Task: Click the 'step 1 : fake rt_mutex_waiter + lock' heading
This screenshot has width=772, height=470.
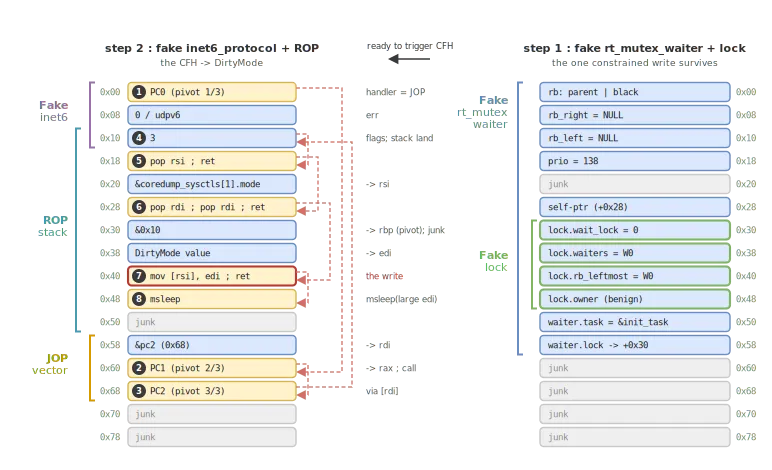Action: [x=634, y=48]
